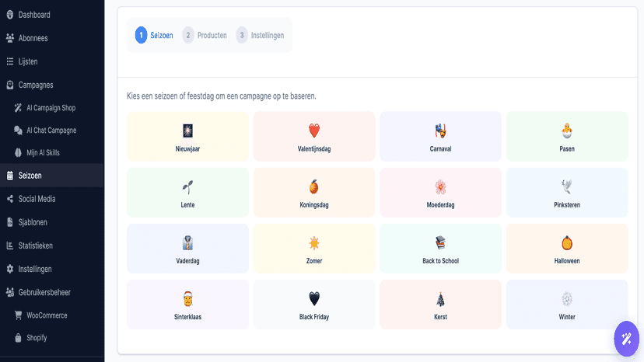Image resolution: width=644 pixels, height=362 pixels.
Task: Open AI Campaign Shop submenu item
Action: coord(52,108)
